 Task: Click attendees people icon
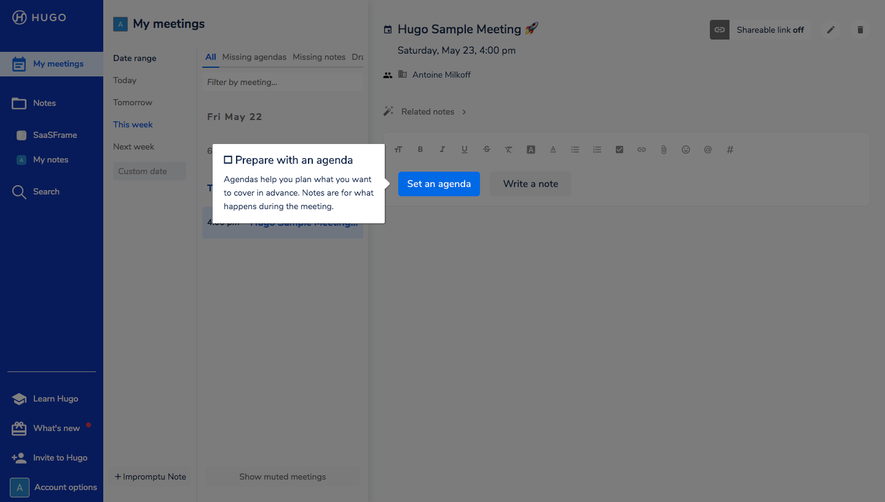(x=388, y=75)
